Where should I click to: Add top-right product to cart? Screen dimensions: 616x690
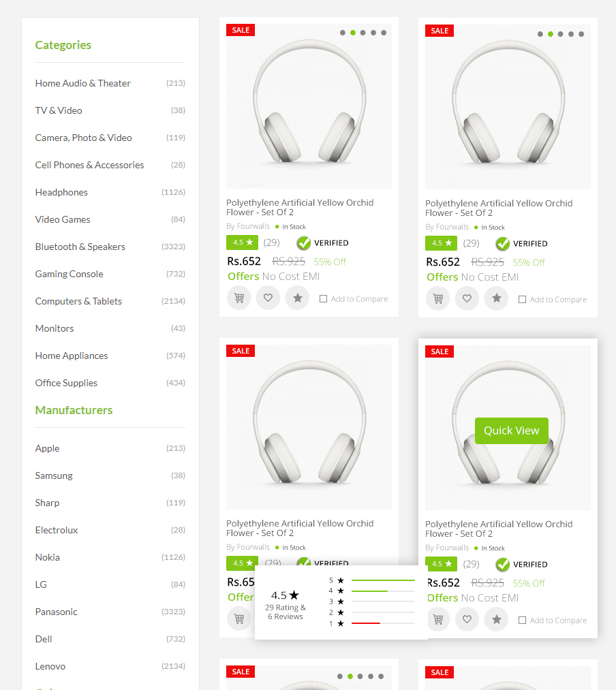tap(438, 299)
